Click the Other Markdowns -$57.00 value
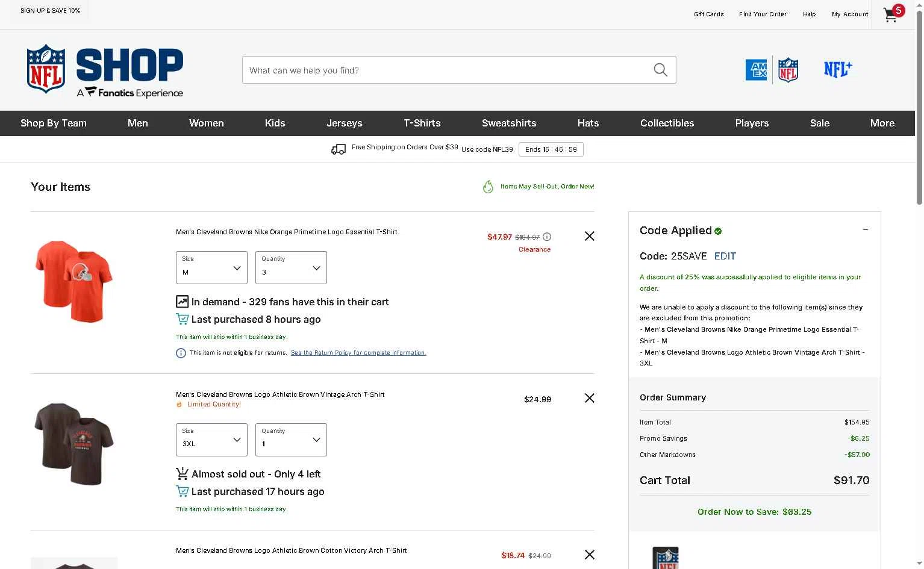This screenshot has width=924, height=569. [857, 455]
